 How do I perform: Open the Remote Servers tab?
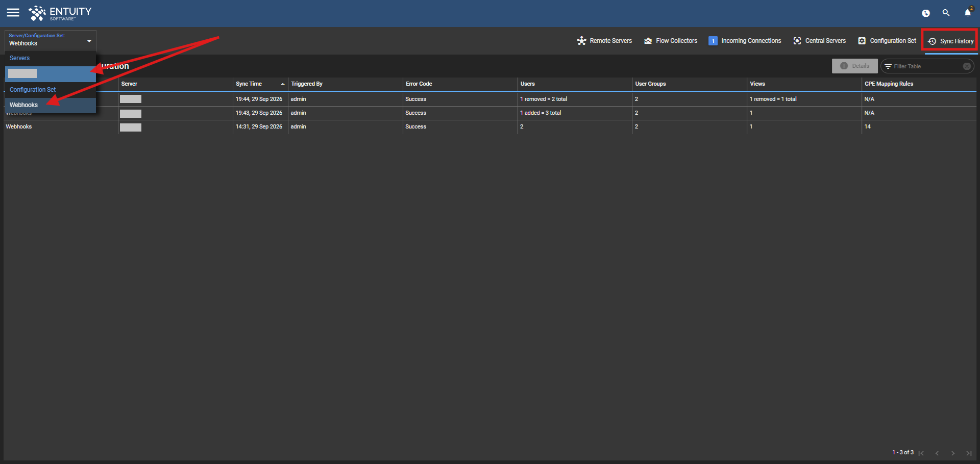(604, 41)
